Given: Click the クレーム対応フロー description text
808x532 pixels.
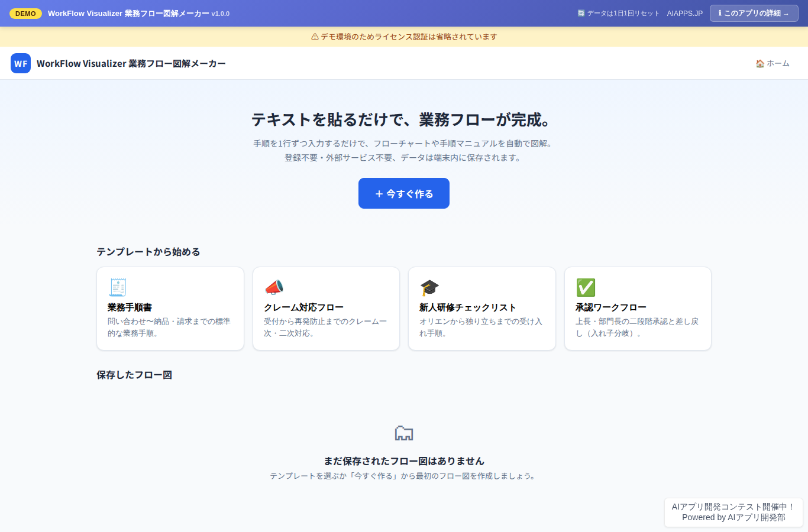Looking at the screenshot, I should (325, 327).
